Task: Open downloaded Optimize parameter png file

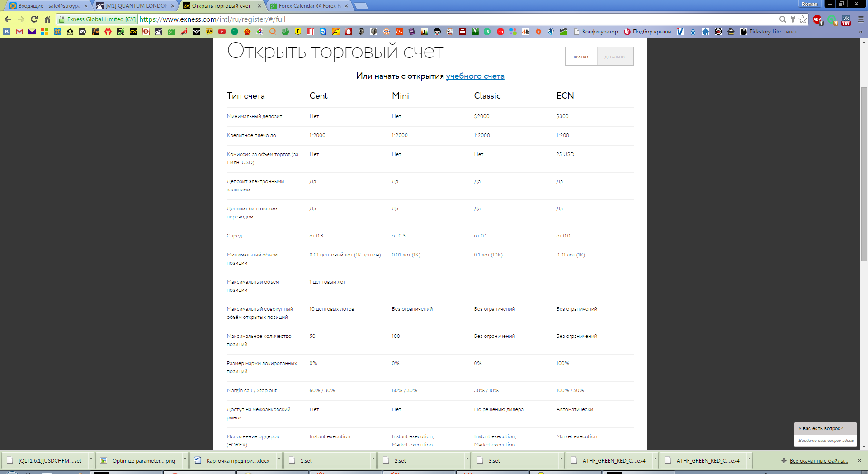Action: point(140,460)
